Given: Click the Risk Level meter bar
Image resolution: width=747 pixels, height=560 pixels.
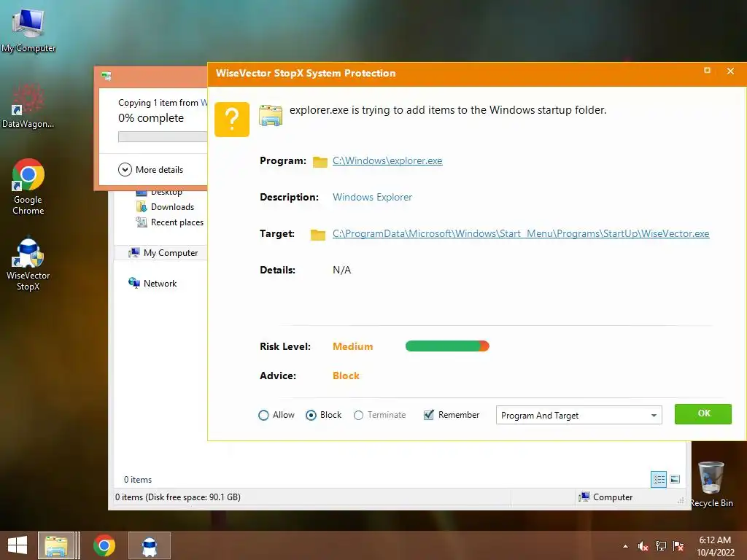Looking at the screenshot, I should tap(447, 346).
